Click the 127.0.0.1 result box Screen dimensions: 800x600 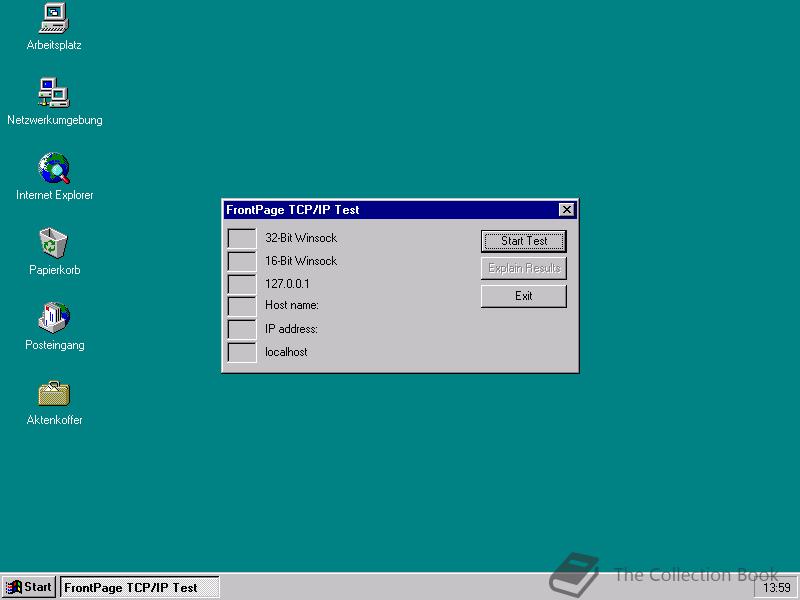point(242,284)
